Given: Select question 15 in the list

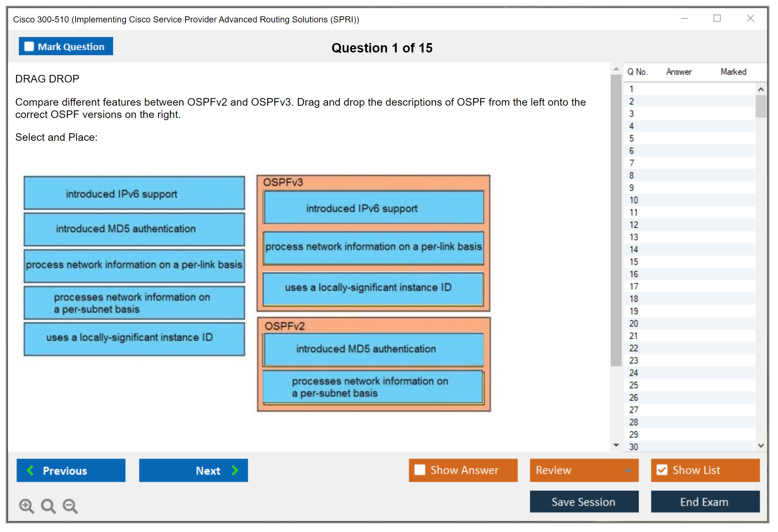Looking at the screenshot, I should 634,262.
